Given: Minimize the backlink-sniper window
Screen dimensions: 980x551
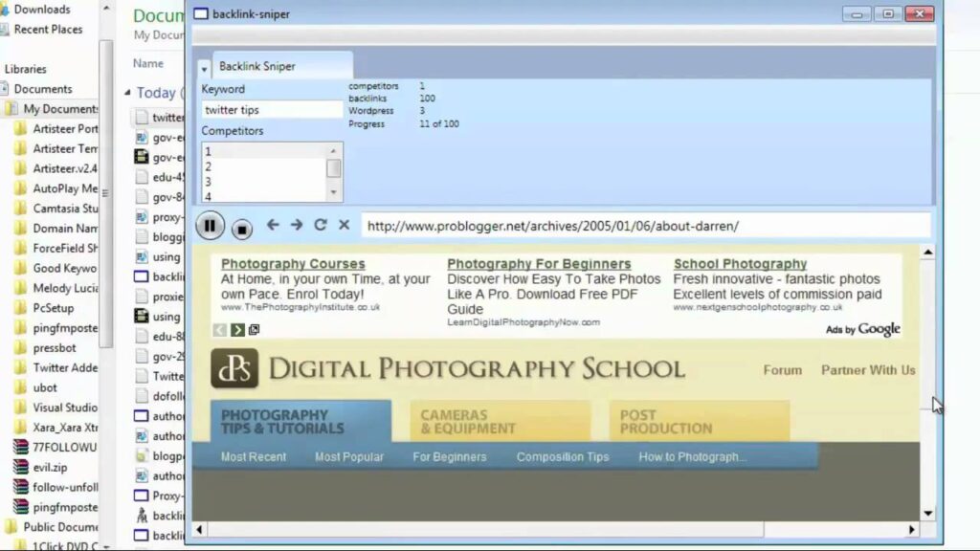Looking at the screenshot, I should click(857, 13).
